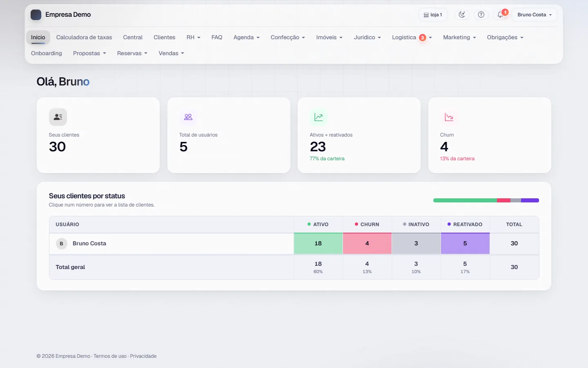Click the Seus clientes card icon
Screen dimensions: 588x368
[x=58, y=117]
